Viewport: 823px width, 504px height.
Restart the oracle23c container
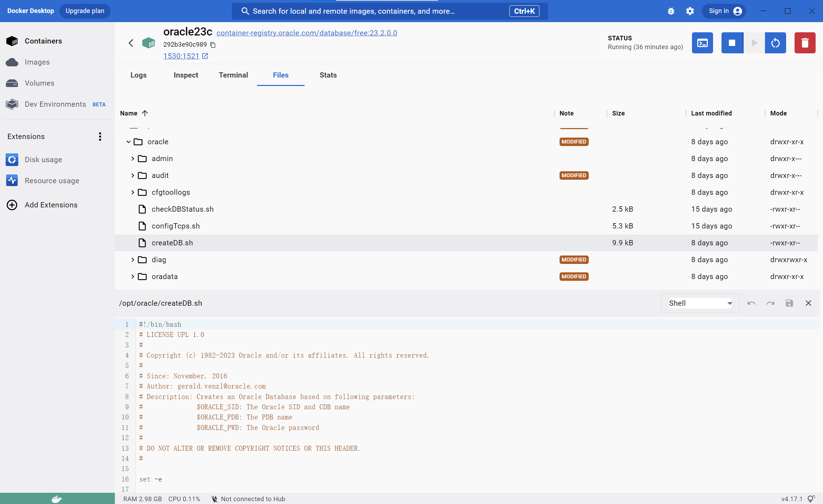(775, 43)
